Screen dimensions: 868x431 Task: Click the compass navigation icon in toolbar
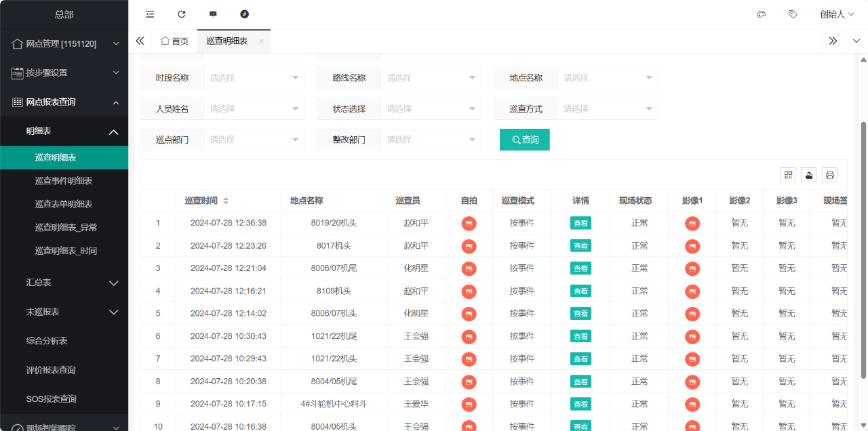(244, 14)
